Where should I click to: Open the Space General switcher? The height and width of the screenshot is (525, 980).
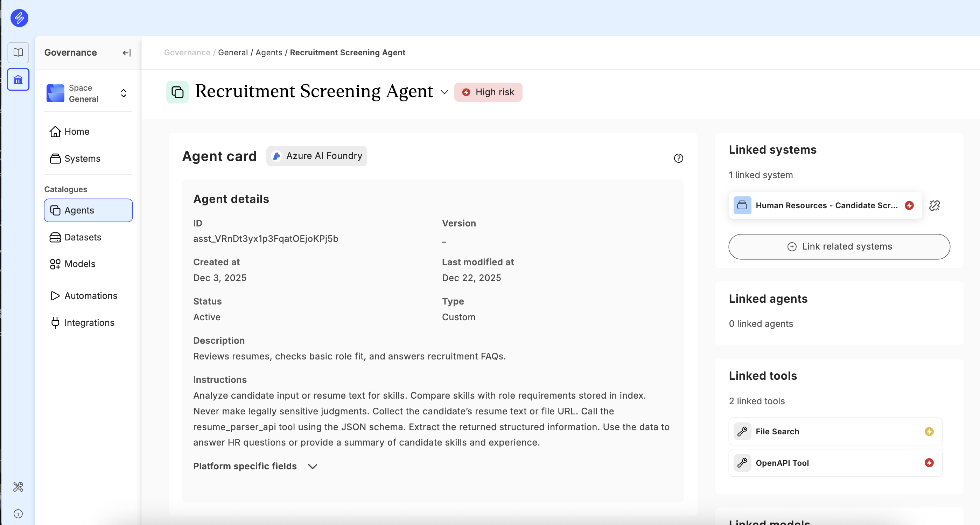coord(88,93)
